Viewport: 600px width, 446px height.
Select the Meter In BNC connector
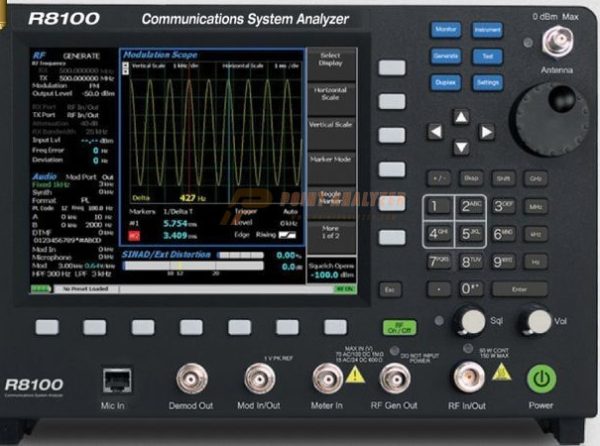tap(328, 379)
